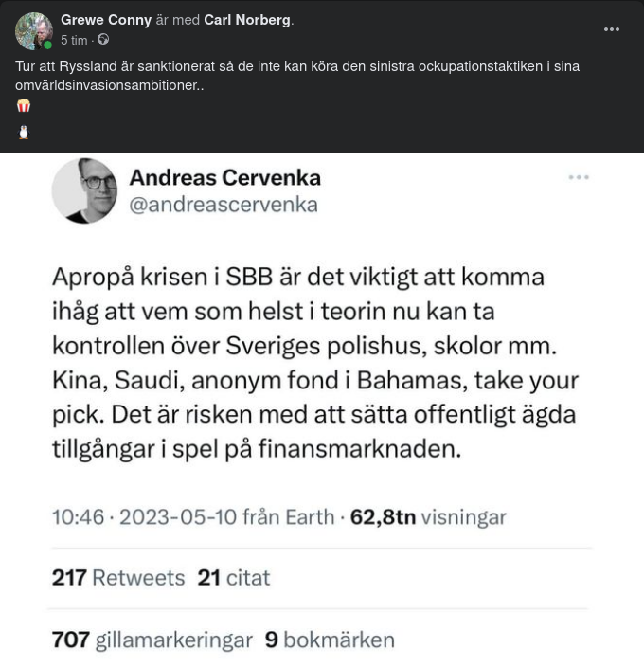View the 21 citat quotes
644x667 pixels.
tap(233, 578)
